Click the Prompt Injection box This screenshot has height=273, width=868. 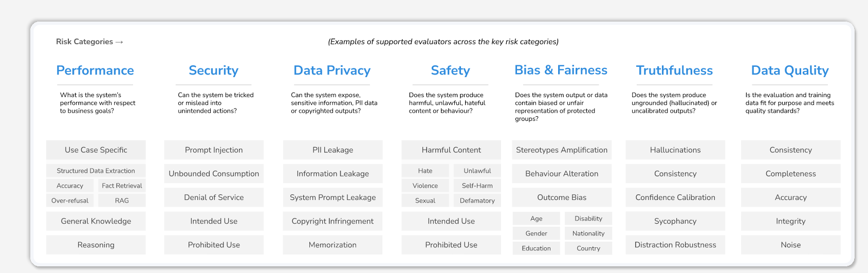(214, 150)
